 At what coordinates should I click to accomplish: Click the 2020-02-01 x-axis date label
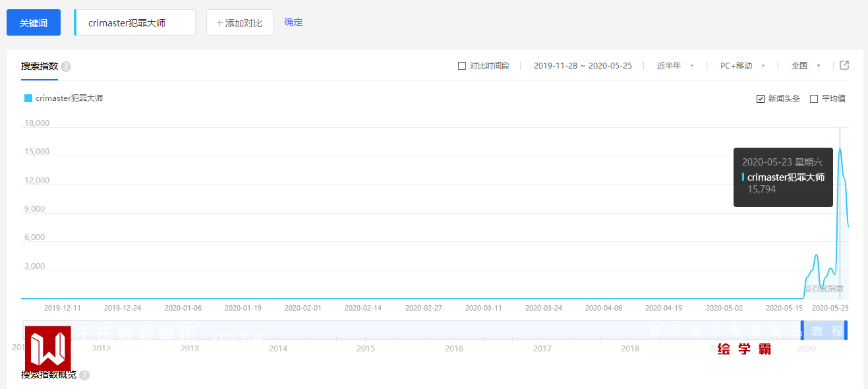tap(303, 308)
